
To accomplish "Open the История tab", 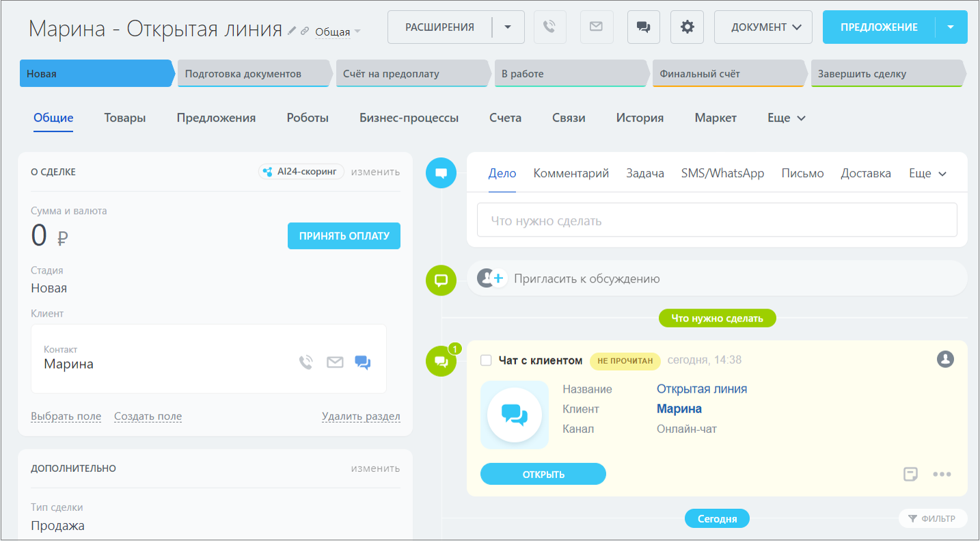I will click(640, 118).
